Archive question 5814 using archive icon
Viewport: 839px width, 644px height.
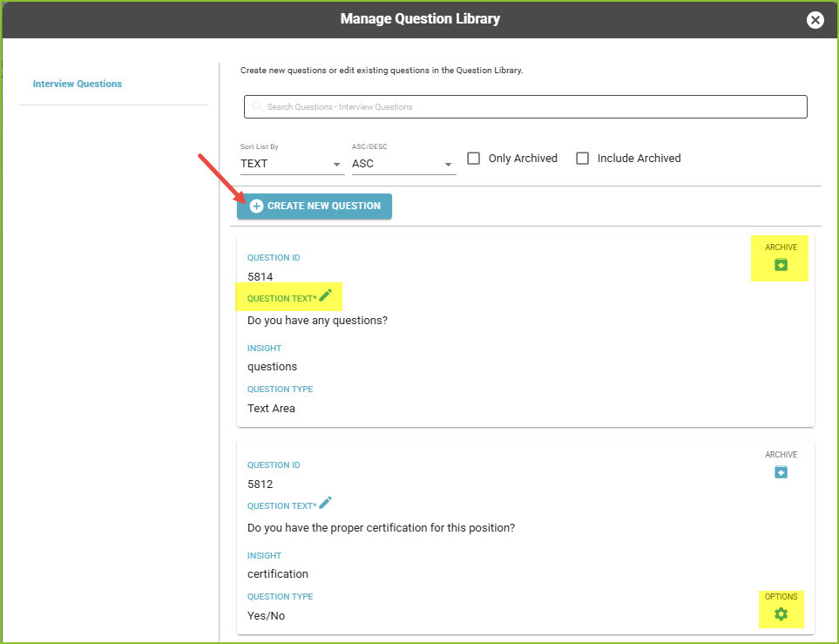tap(781, 264)
